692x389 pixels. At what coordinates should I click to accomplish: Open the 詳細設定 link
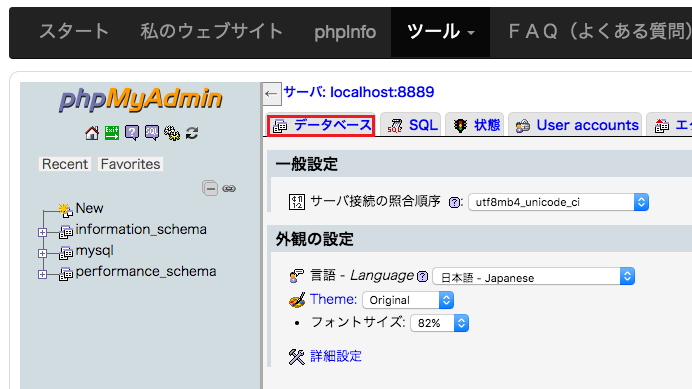pos(336,356)
